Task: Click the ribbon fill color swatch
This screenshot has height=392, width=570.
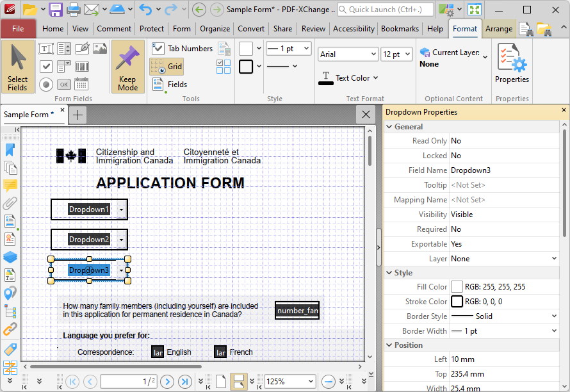Action: click(246, 49)
